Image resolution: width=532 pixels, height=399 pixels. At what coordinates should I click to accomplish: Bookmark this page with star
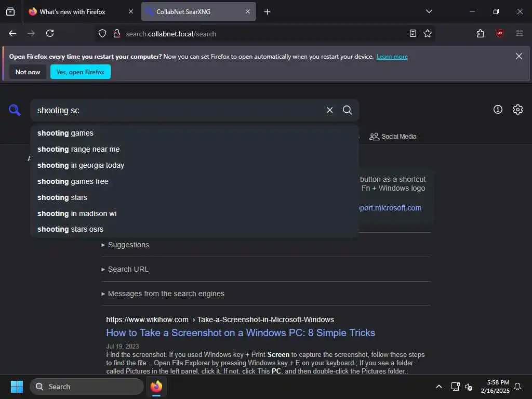point(428,33)
